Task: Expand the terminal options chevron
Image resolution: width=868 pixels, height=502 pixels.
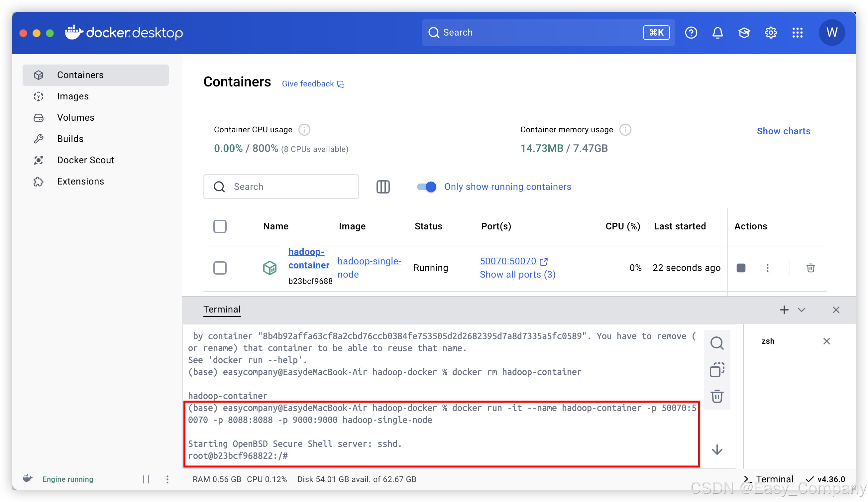Action: click(x=801, y=310)
